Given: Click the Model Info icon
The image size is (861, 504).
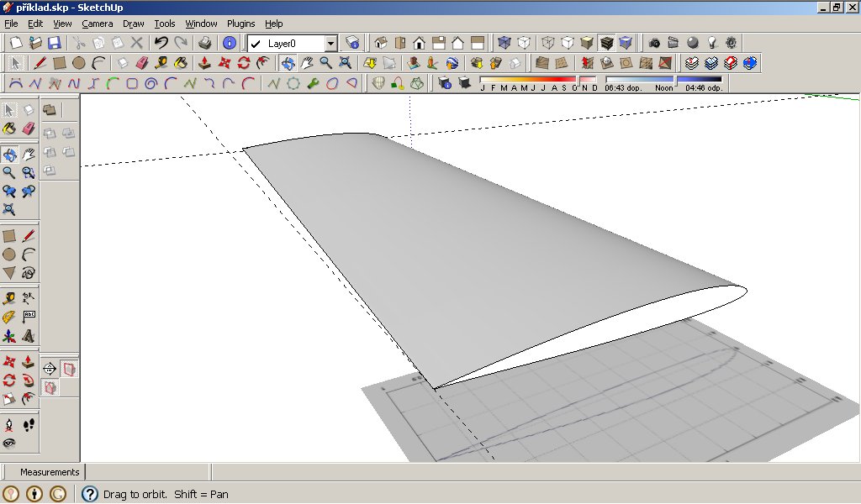Looking at the screenshot, I should (229, 43).
